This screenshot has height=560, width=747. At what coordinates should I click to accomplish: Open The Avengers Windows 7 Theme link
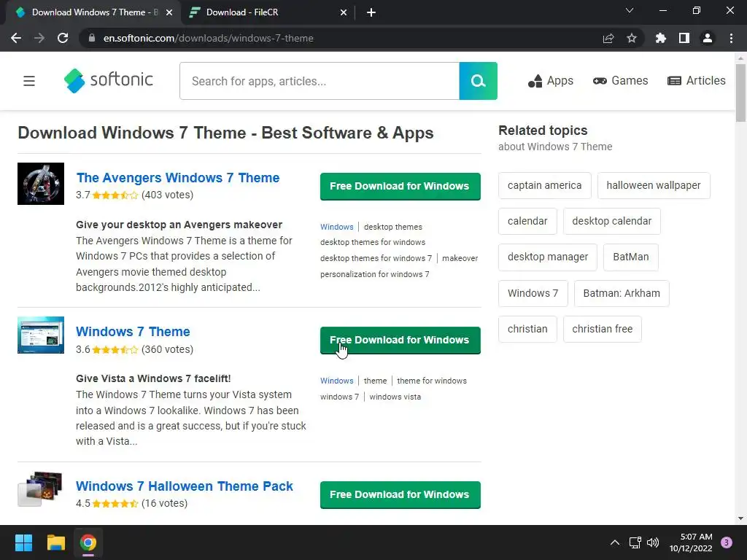pos(178,178)
